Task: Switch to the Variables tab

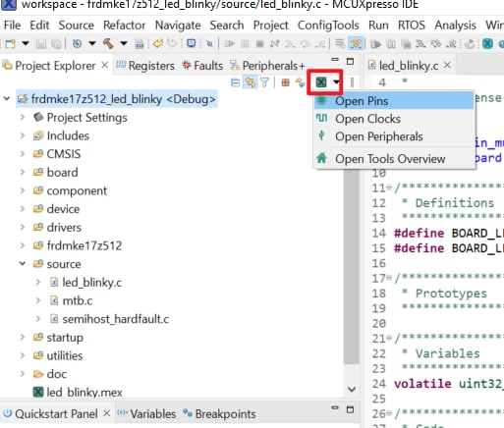Action: [x=146, y=413]
